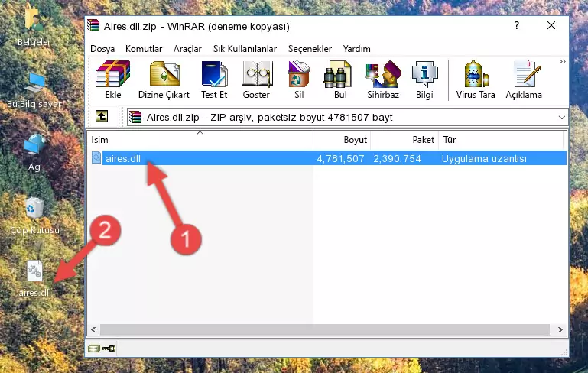Click horizontal scrollbar left arrow
588x373 pixels.
point(94,330)
